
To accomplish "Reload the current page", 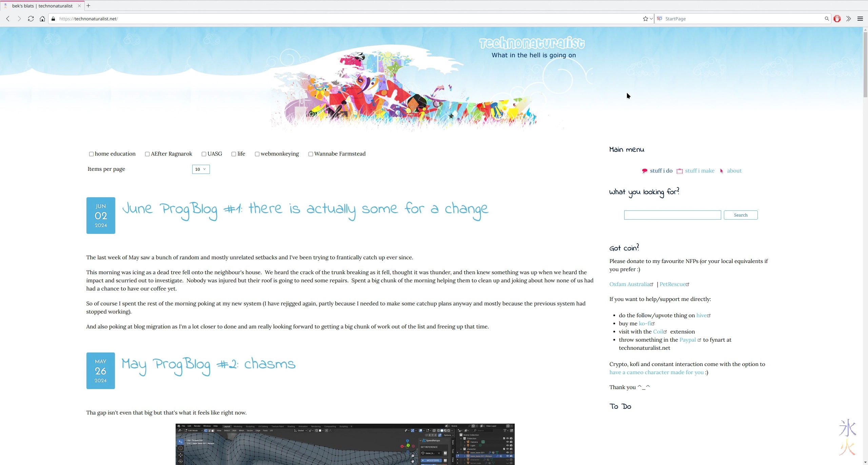I will coord(31,19).
